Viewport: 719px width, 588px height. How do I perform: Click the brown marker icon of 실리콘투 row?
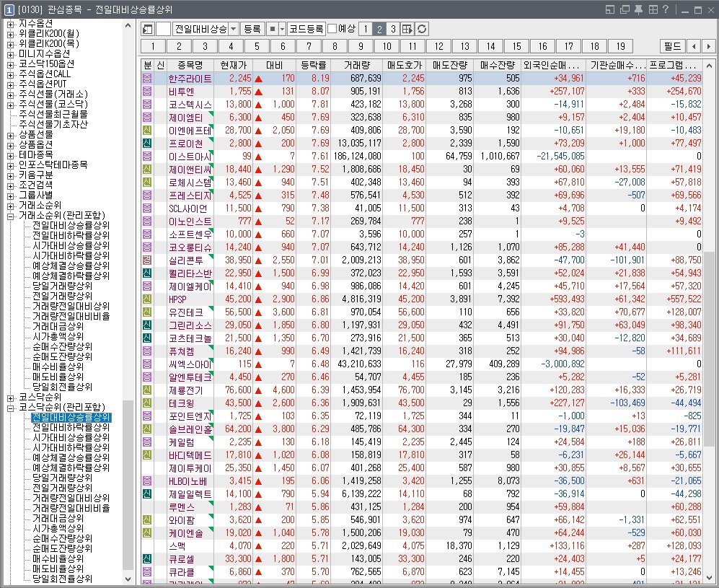(146, 260)
